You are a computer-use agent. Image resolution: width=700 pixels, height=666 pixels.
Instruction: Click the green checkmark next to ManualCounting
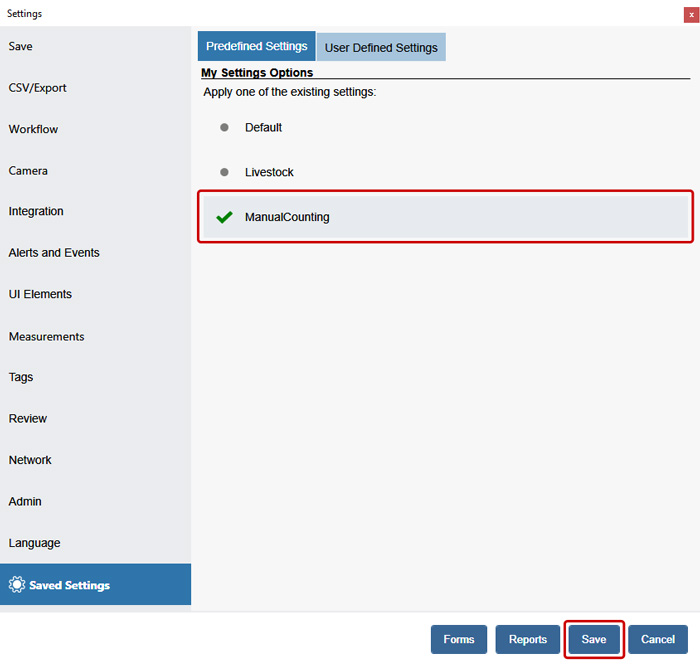pos(224,217)
